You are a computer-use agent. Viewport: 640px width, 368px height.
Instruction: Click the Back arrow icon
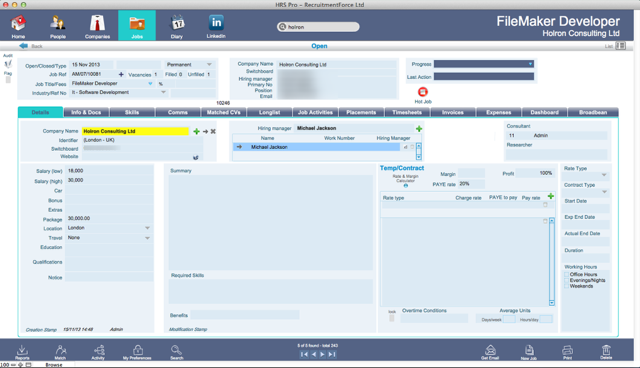pos(23,46)
